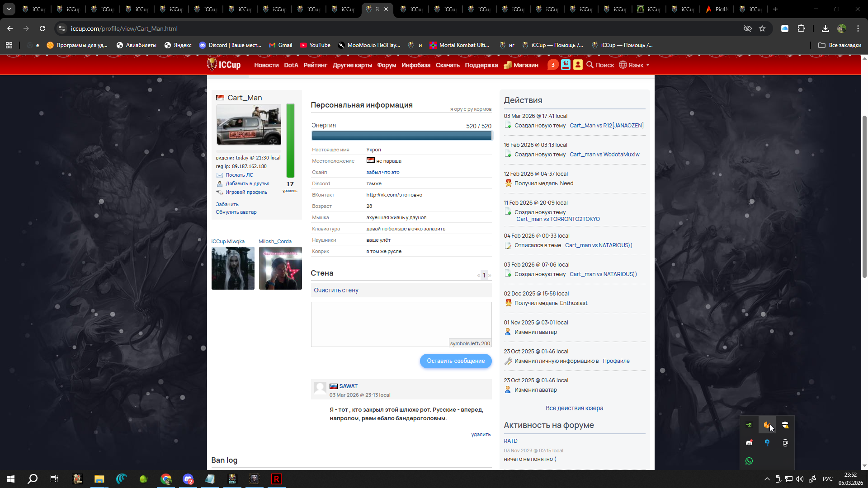Open Chrome extensions puzzle icon

pyautogui.click(x=801, y=28)
